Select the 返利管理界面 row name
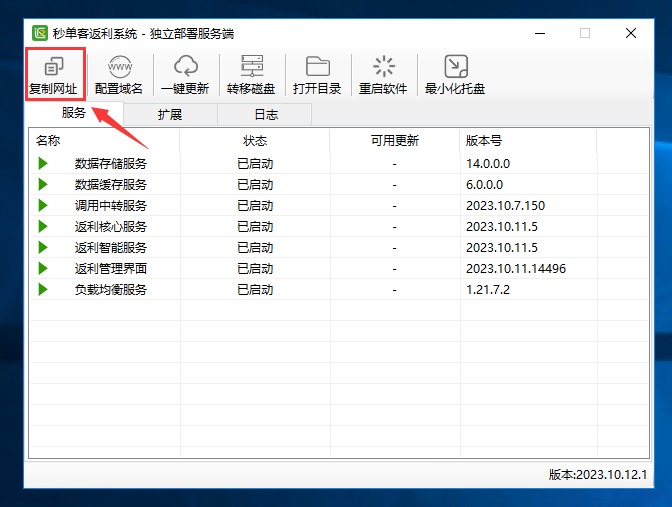The image size is (672, 507). click(111, 269)
